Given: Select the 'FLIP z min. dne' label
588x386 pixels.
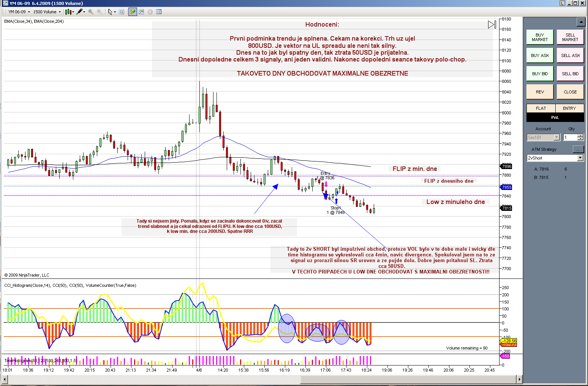Looking at the screenshot, I should [x=415, y=169].
